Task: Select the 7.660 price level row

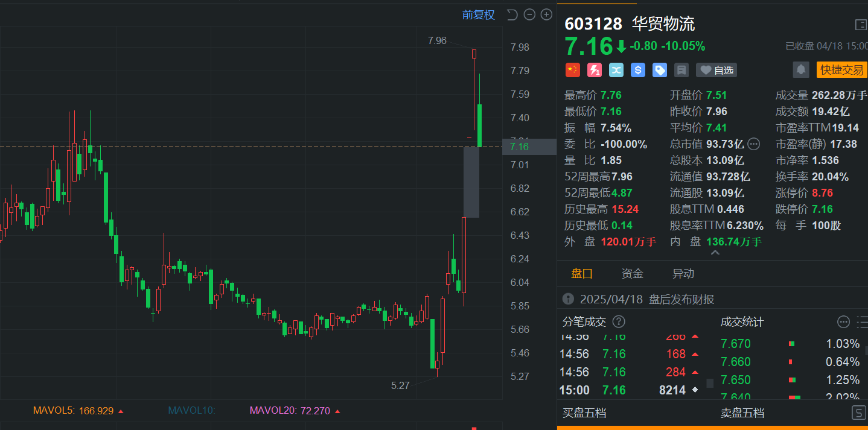Action: pyautogui.click(x=790, y=362)
